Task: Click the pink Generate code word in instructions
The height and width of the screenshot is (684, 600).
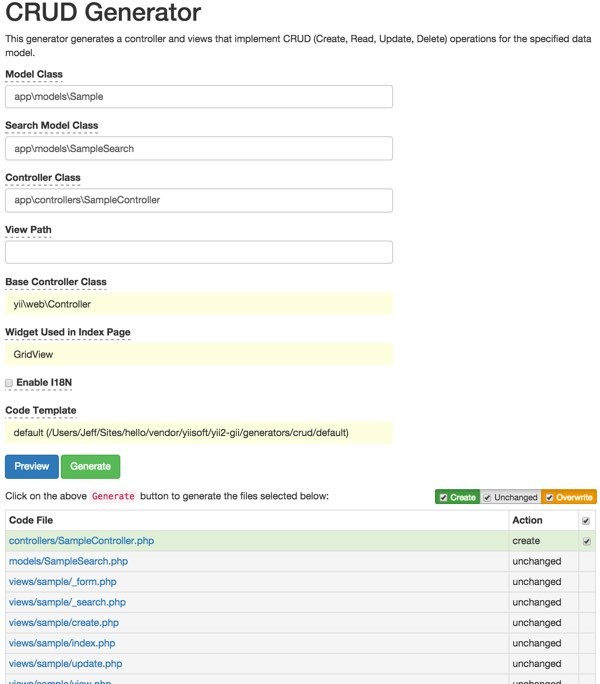Action: (x=113, y=496)
